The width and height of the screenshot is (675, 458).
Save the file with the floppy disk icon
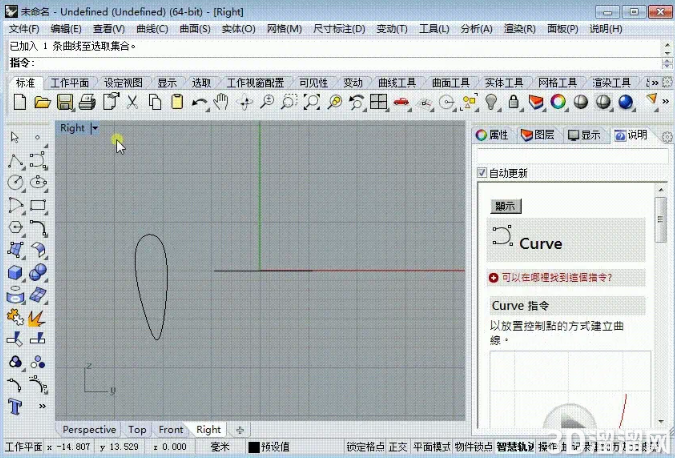pyautogui.click(x=65, y=102)
